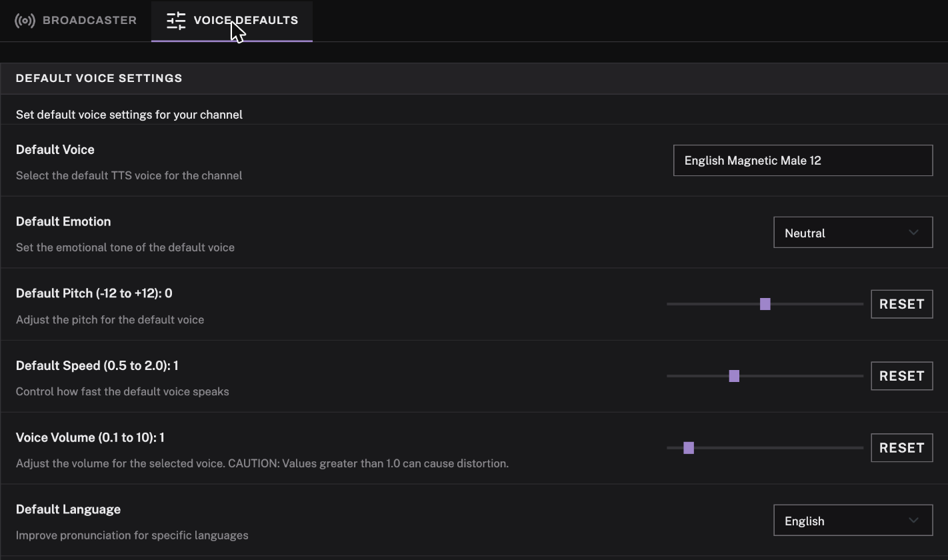
Task: Expand the Default Emotion chevron arrow
Action: tap(913, 233)
